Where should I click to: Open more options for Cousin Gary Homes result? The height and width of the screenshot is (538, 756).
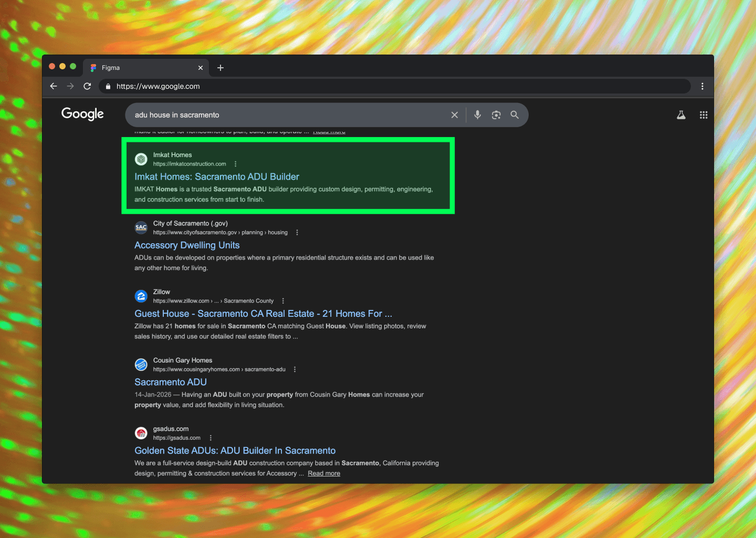click(295, 369)
